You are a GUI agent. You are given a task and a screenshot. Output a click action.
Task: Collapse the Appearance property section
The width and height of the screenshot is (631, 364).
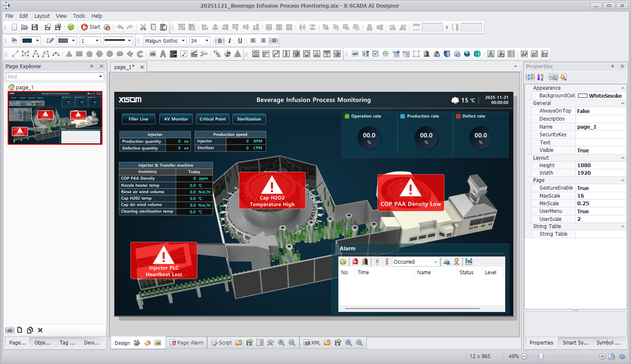tap(623, 88)
